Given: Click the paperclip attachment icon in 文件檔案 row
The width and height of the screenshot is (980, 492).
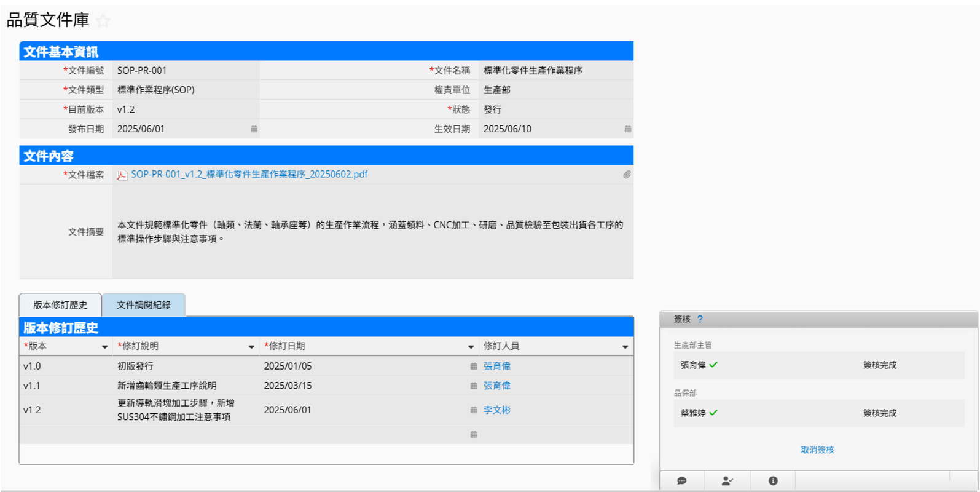Looking at the screenshot, I should coord(627,175).
